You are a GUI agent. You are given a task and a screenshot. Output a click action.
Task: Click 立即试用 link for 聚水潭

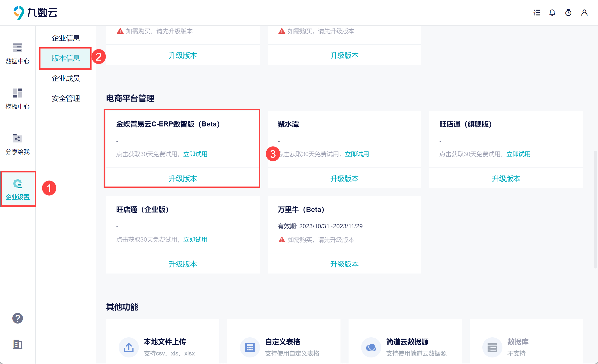pyautogui.click(x=357, y=154)
